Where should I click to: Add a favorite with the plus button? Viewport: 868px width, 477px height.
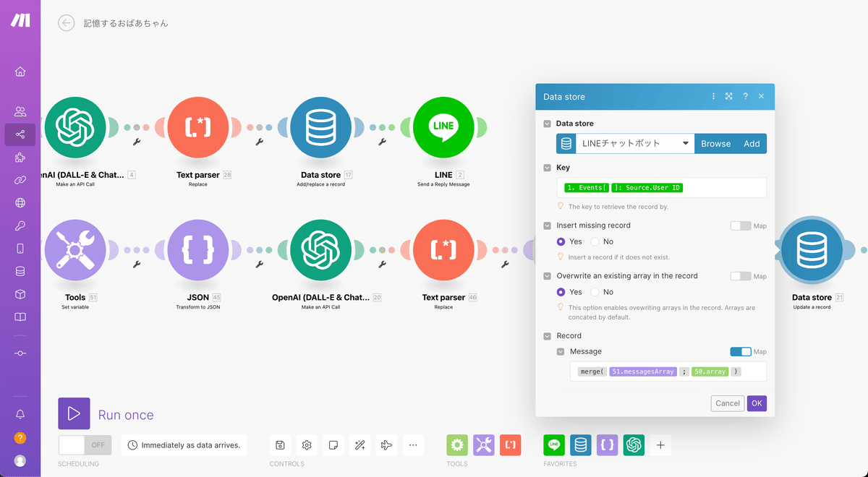pos(660,445)
